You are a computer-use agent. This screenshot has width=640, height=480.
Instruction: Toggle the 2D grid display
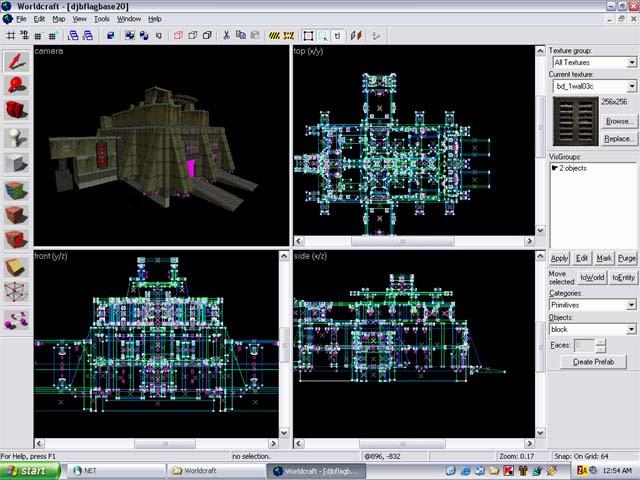(x=10, y=36)
